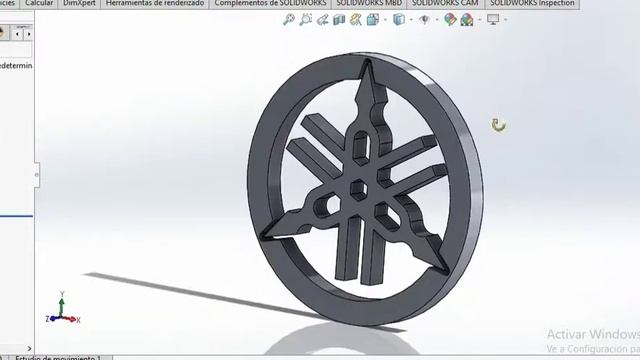The width and height of the screenshot is (640, 360).
Task: Click the left panel's horizontal scroll right arrow
Action: 29,348
